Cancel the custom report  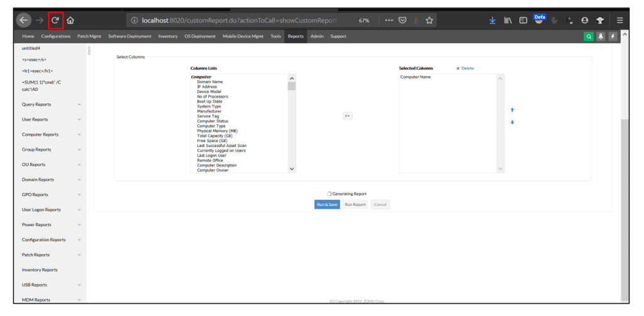pos(380,205)
